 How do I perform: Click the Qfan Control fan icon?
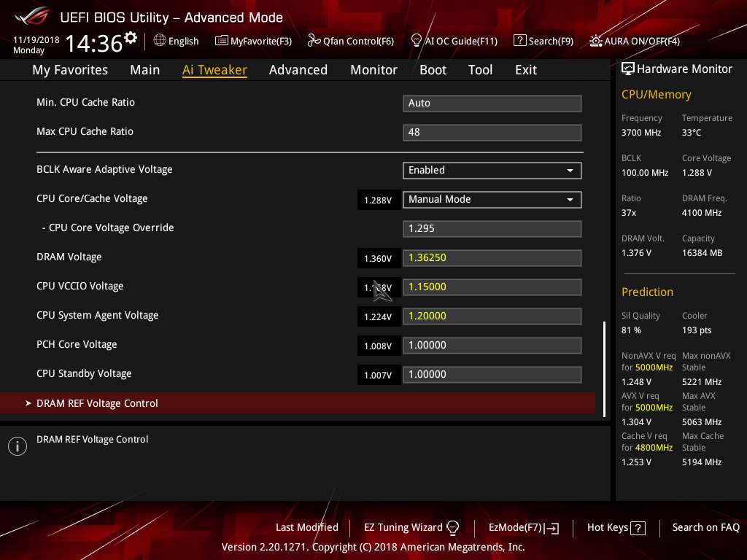tap(314, 41)
